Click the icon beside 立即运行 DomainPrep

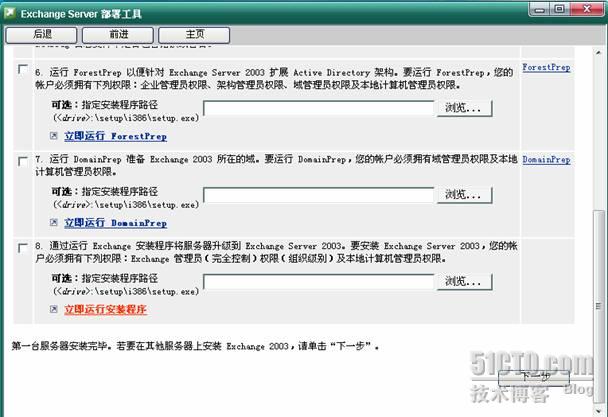[x=54, y=223]
